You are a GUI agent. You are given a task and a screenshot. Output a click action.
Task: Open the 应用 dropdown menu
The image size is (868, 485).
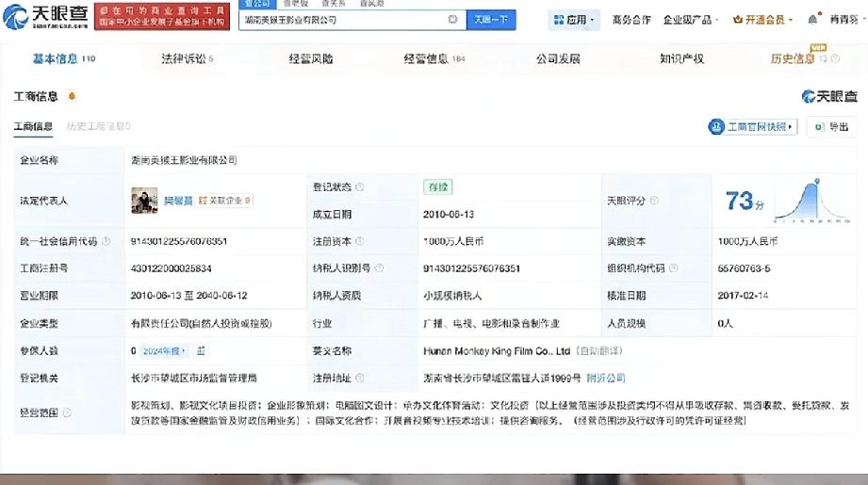tap(574, 20)
